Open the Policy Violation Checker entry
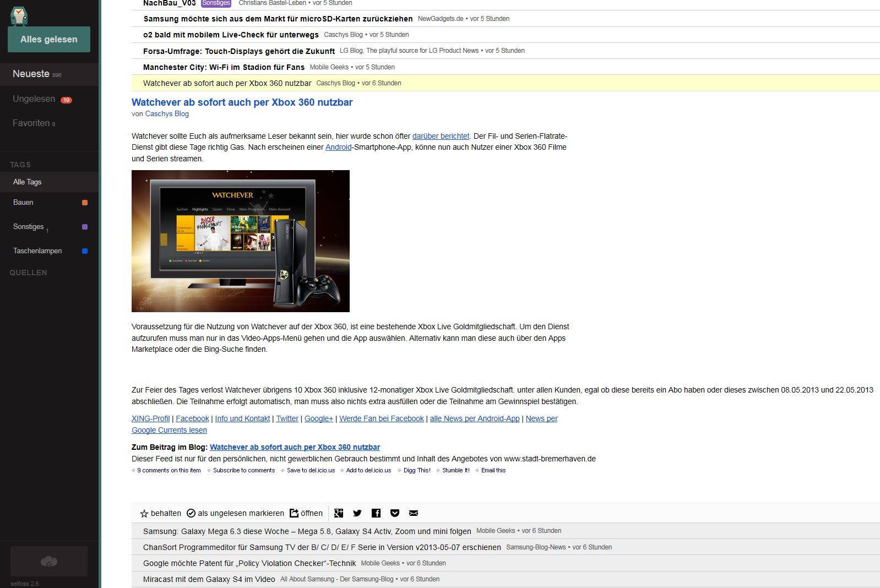Viewport: 880px width, 588px height. (506, 563)
